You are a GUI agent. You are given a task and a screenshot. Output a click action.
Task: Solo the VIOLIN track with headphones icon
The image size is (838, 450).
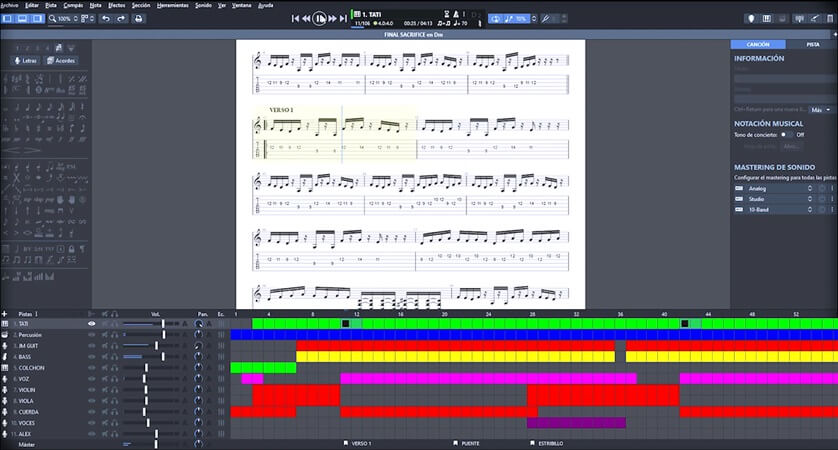point(114,390)
